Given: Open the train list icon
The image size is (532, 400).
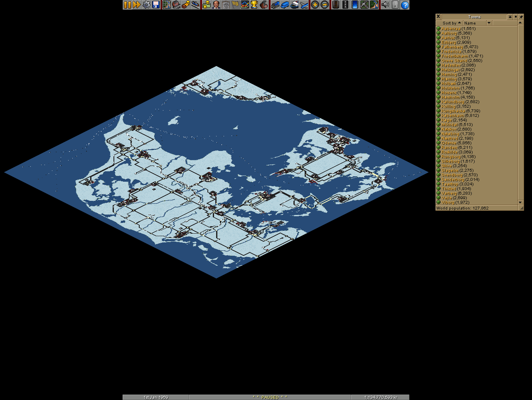Looking at the screenshot, I should pyautogui.click(x=275, y=5).
